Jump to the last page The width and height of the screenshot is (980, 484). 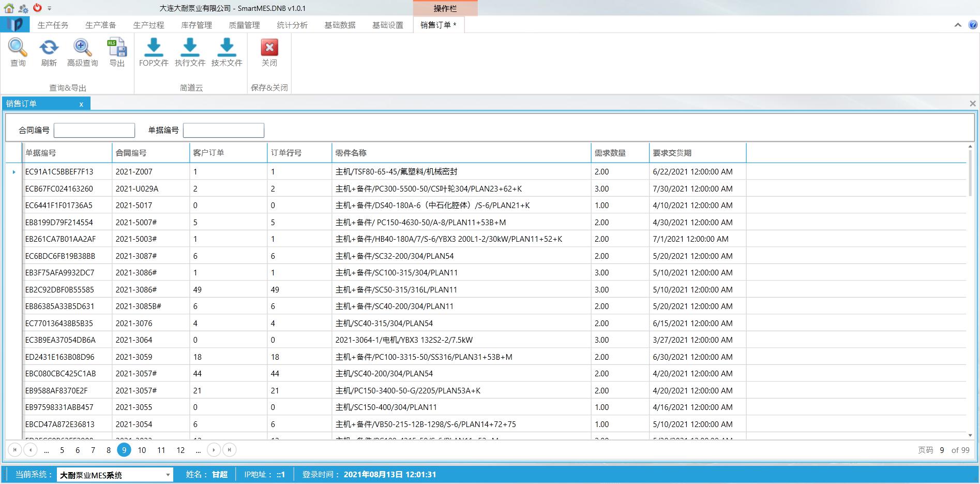pyautogui.click(x=229, y=450)
